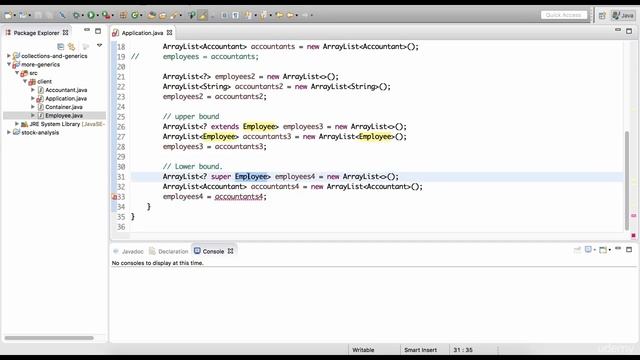640x360 pixels.
Task: Click the New file toolbar icon
Action: click(7, 15)
